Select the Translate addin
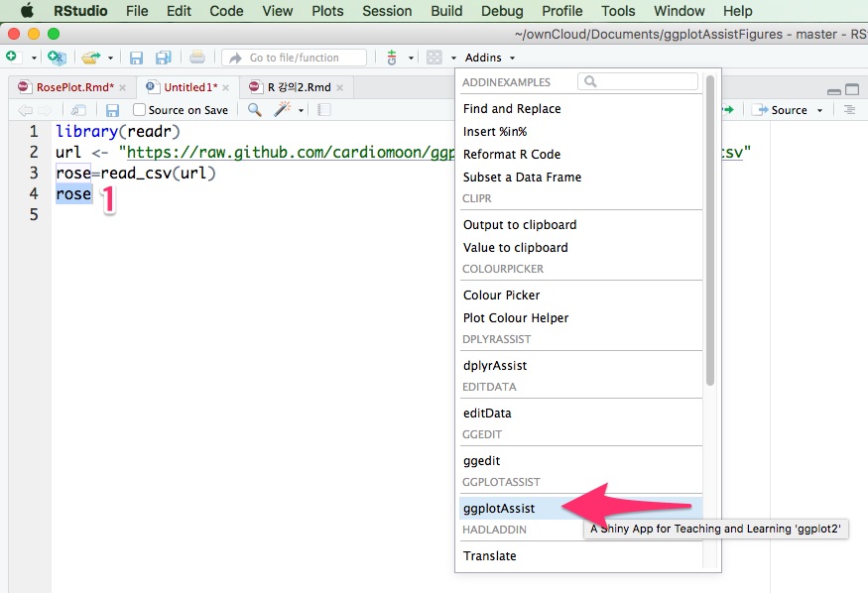This screenshot has height=593, width=868. (x=580, y=555)
